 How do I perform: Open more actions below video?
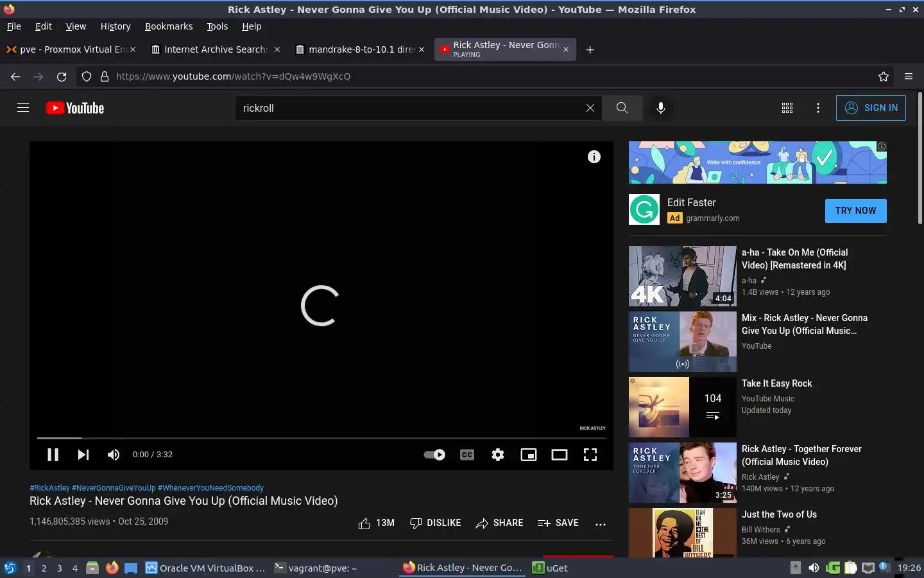(601, 524)
